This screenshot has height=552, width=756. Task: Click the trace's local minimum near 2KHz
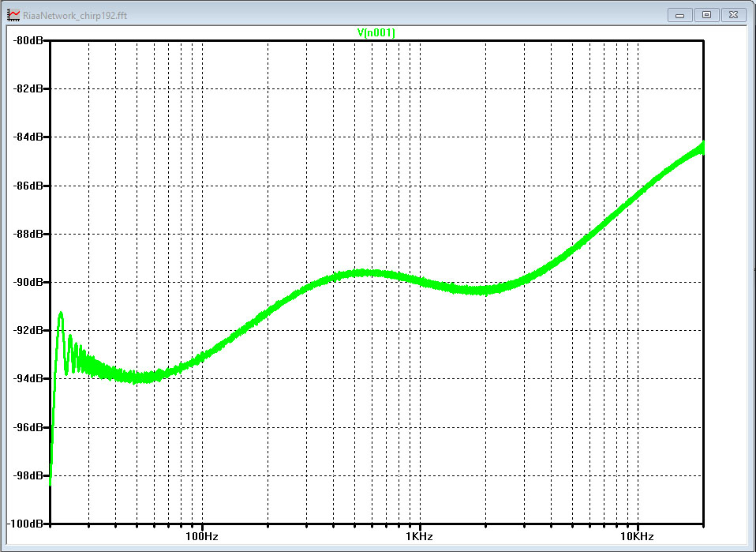[x=477, y=290]
